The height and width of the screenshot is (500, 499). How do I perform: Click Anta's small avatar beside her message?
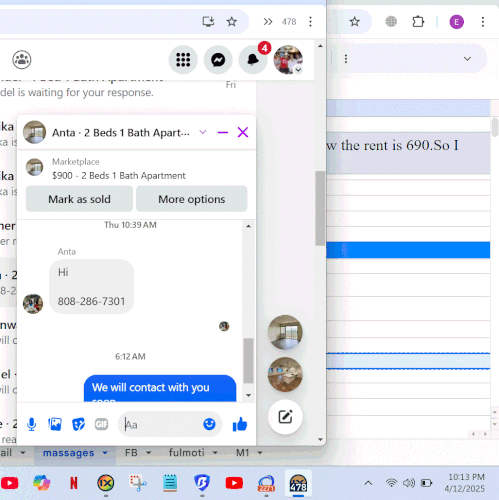click(x=33, y=304)
